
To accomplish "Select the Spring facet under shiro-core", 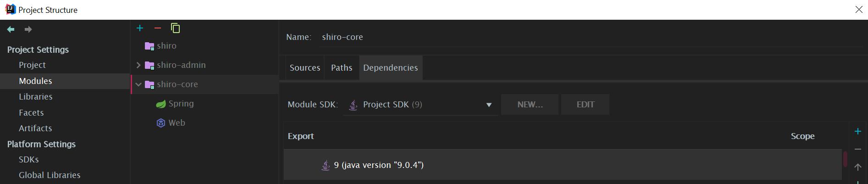I will pos(181,104).
